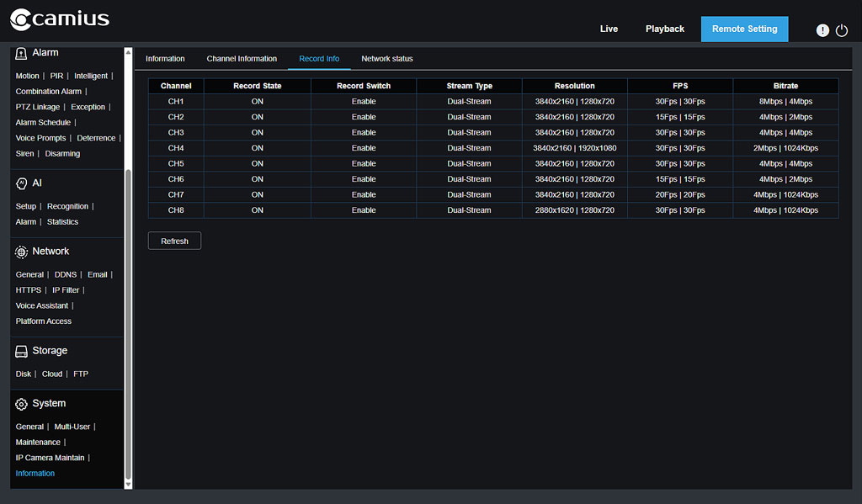Screen dimensions: 862x504
Task: Switch to the Information tab
Action: point(165,58)
